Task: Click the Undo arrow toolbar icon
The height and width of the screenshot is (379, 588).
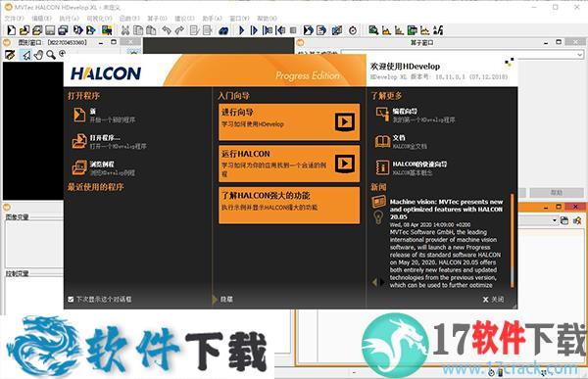Action: pyautogui.click(x=167, y=30)
